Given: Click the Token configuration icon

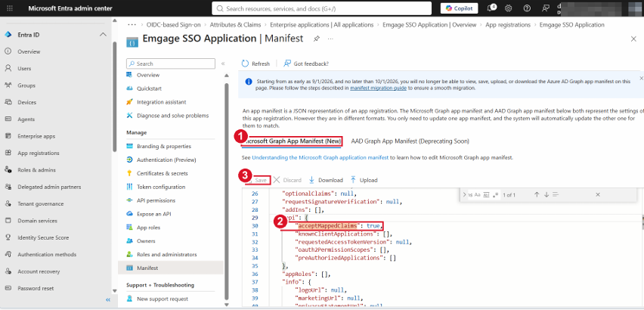Looking at the screenshot, I should pyautogui.click(x=129, y=187).
